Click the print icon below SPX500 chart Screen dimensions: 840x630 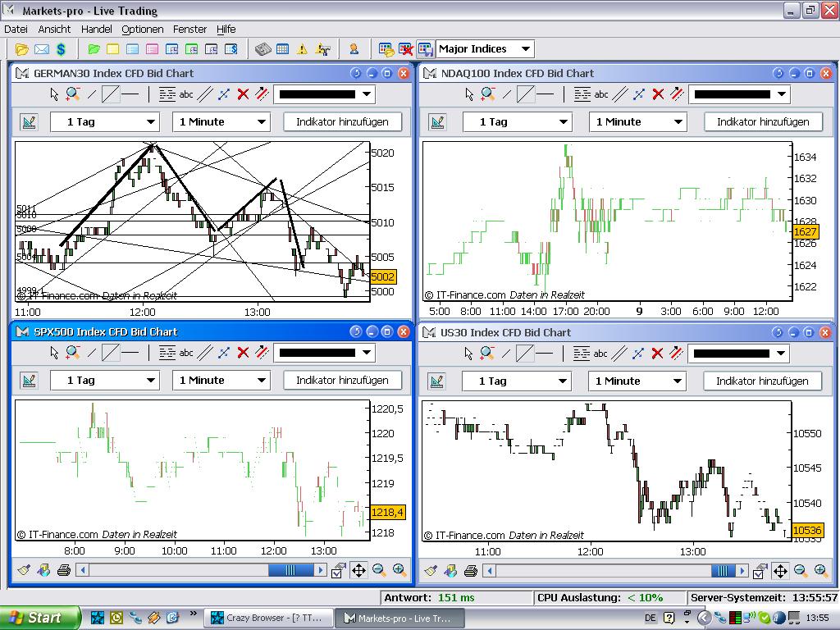(x=64, y=570)
